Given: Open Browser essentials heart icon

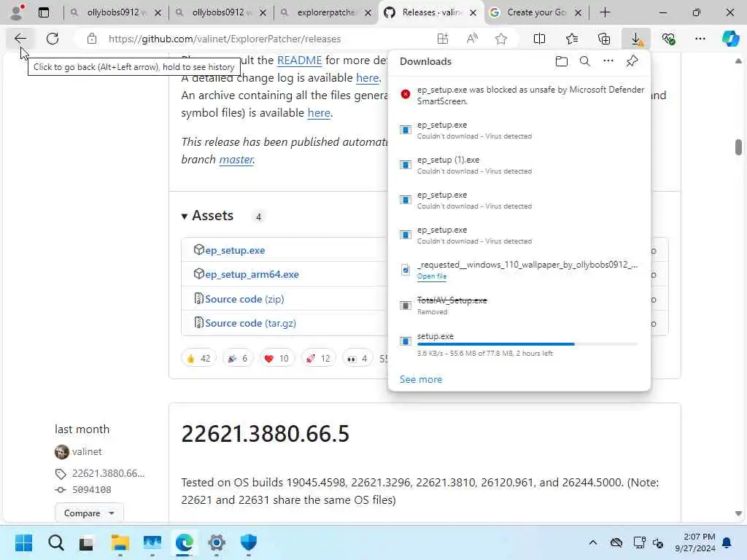Looking at the screenshot, I should pos(668,39).
